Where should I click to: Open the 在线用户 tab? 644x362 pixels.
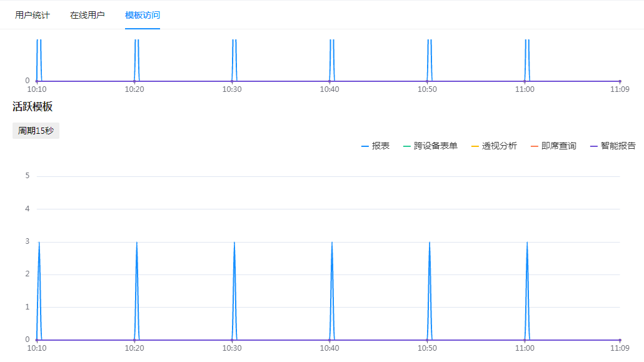pos(88,15)
